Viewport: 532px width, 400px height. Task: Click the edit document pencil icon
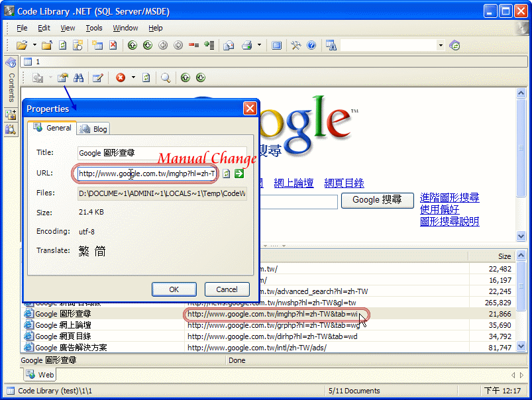point(97,77)
